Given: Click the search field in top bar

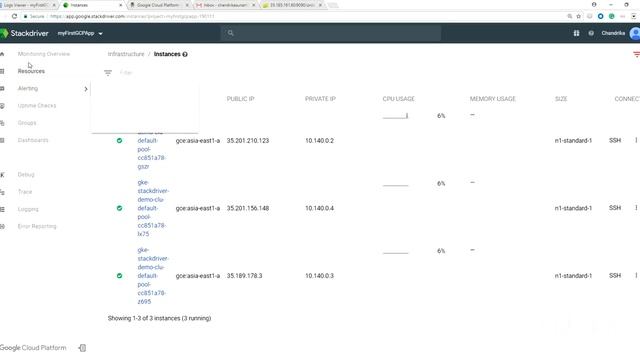Looking at the screenshot, I should pyautogui.click(x=331, y=33).
